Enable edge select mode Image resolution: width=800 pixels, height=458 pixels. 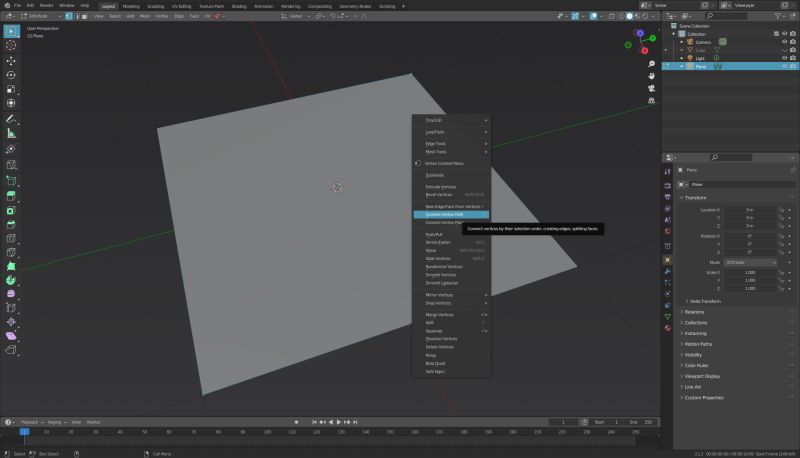pyautogui.click(x=77, y=16)
